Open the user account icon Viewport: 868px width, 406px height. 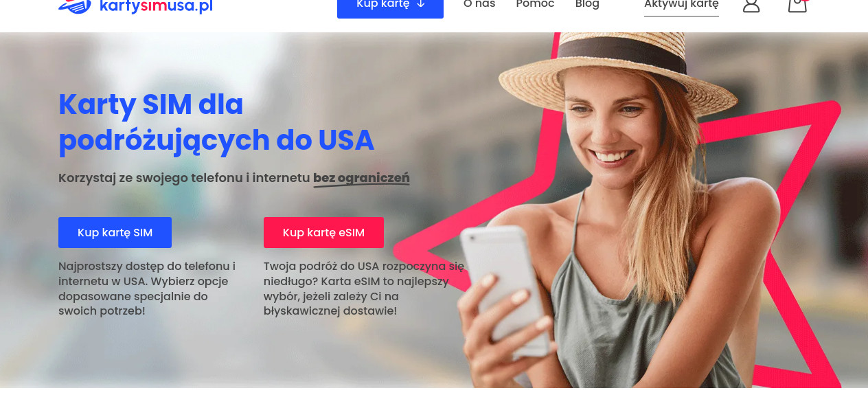[x=751, y=5]
